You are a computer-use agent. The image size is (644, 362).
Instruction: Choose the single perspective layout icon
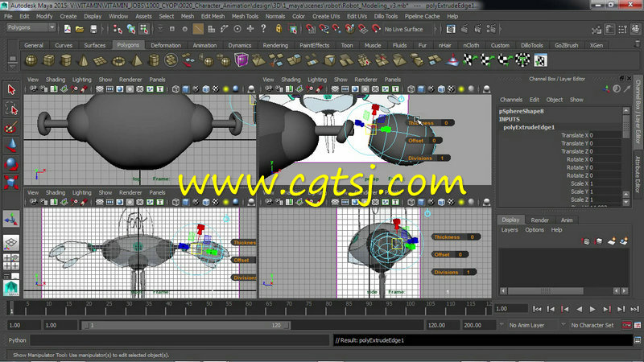point(11,243)
